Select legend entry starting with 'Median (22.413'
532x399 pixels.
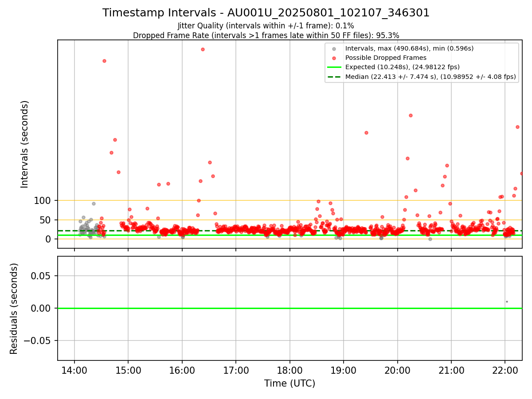click(x=430, y=77)
